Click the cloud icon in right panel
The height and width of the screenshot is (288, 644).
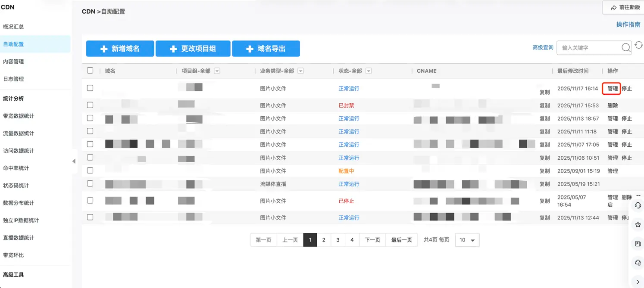coord(638,263)
